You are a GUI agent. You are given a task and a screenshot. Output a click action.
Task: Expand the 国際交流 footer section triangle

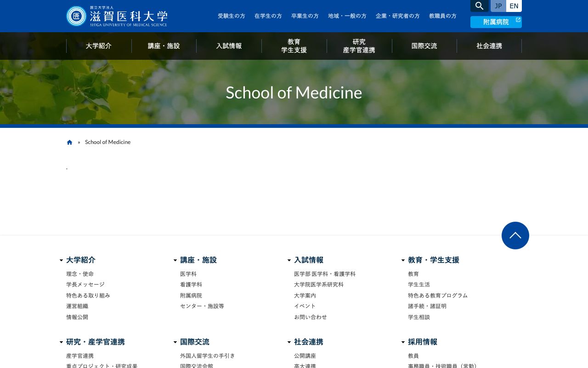click(x=175, y=342)
